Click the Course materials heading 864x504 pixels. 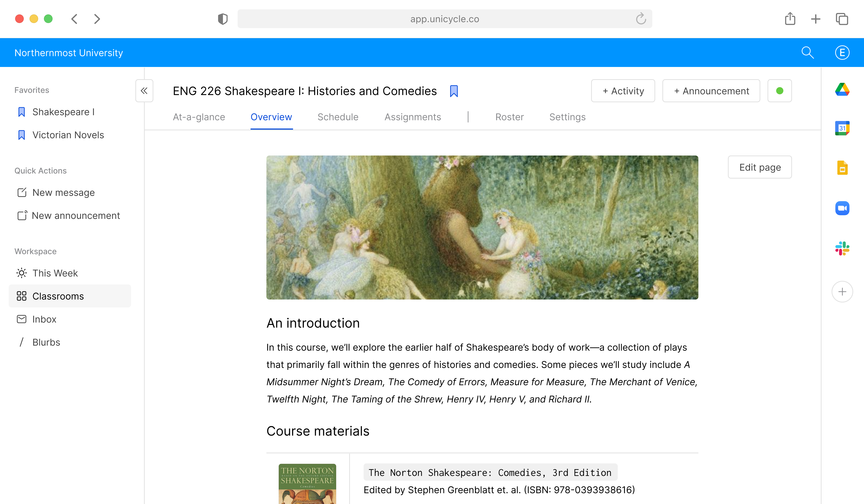(x=318, y=431)
